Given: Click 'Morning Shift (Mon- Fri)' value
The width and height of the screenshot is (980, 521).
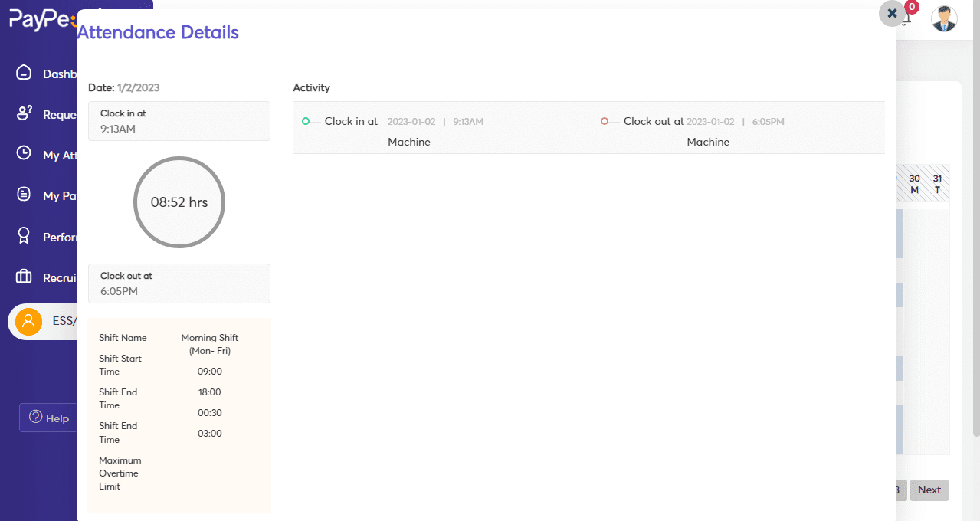Looking at the screenshot, I should coord(210,344).
